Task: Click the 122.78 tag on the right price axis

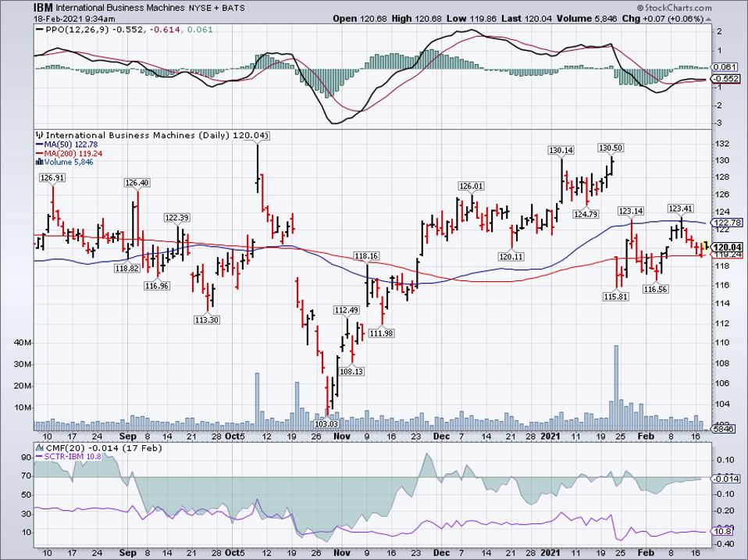Action: (x=727, y=223)
